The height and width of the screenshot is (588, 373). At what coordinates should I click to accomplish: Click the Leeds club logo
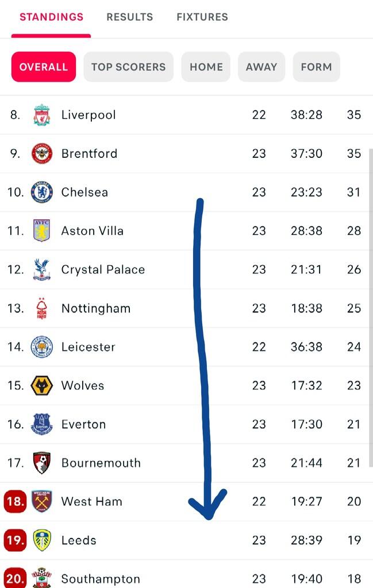coord(41,540)
